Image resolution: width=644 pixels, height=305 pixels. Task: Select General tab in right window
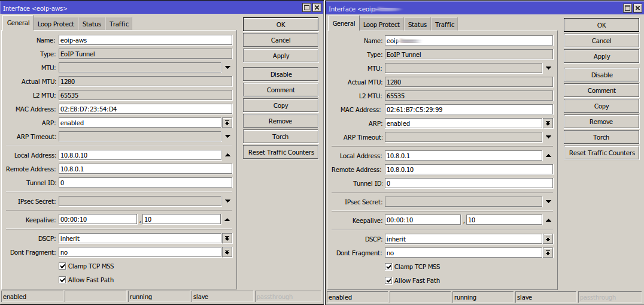344,23
